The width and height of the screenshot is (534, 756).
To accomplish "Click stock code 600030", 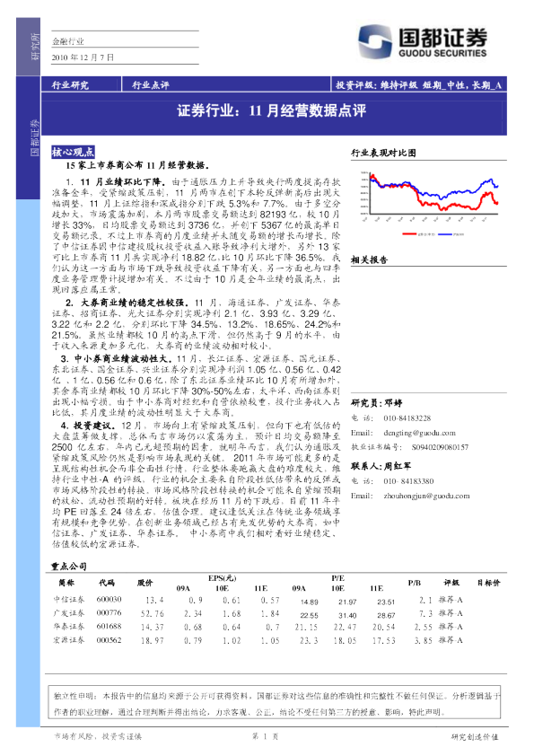I will pyautogui.click(x=109, y=599).
